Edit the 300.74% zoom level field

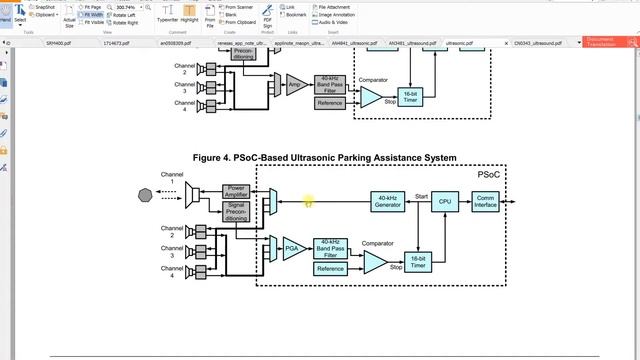pos(126,7)
